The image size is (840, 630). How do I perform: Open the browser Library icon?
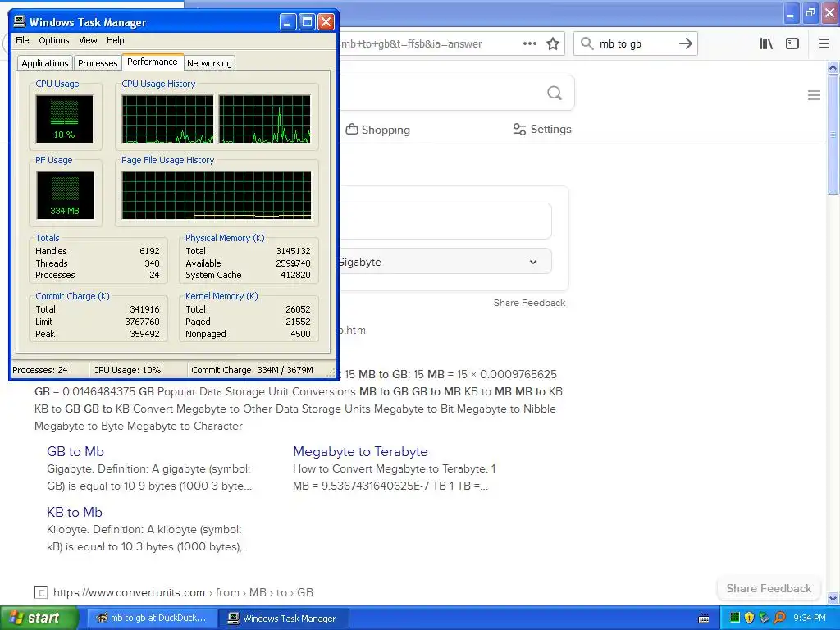click(767, 44)
